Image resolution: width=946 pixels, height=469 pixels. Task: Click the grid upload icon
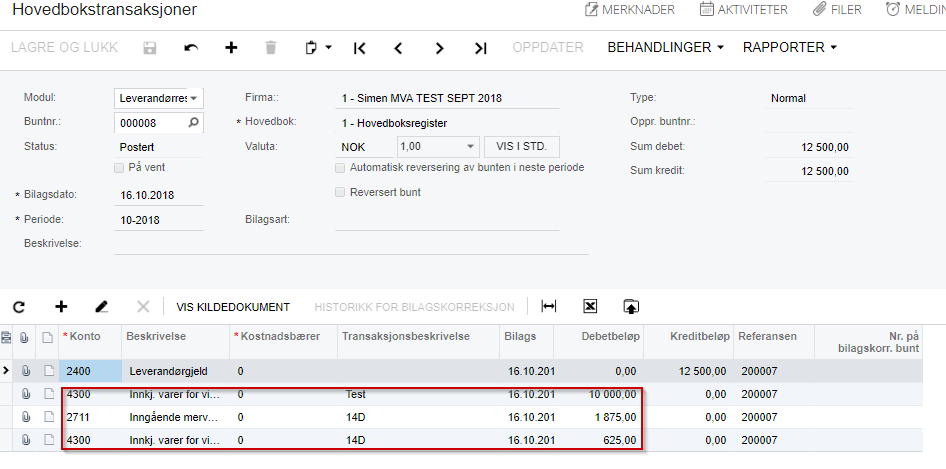631,307
